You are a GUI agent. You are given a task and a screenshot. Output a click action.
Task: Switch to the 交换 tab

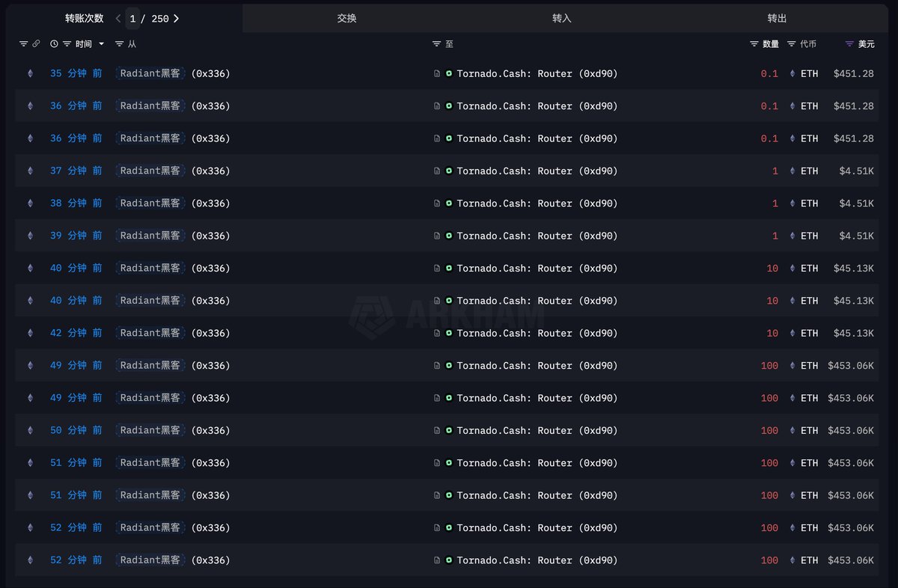(347, 18)
